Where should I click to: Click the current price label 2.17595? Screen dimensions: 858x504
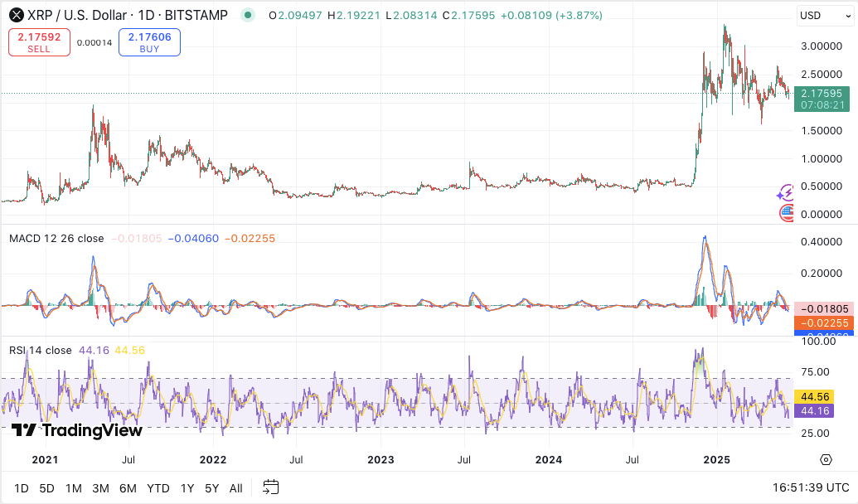pyautogui.click(x=821, y=94)
